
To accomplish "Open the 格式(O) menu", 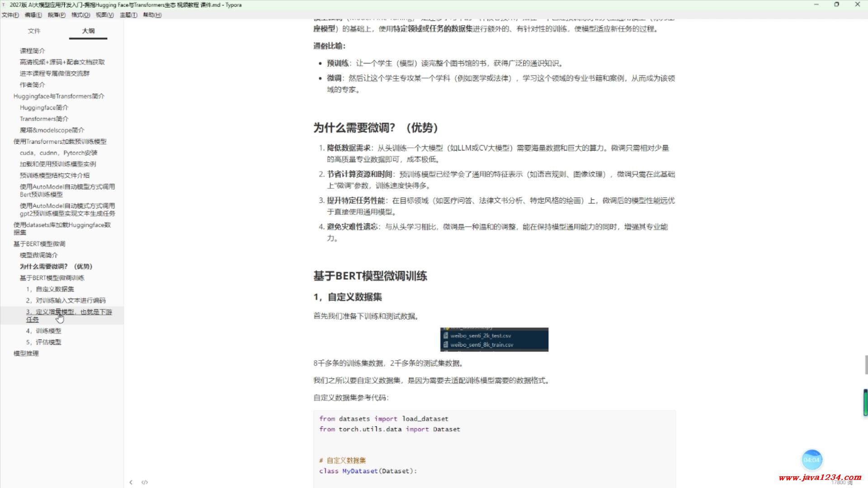I will tap(80, 15).
